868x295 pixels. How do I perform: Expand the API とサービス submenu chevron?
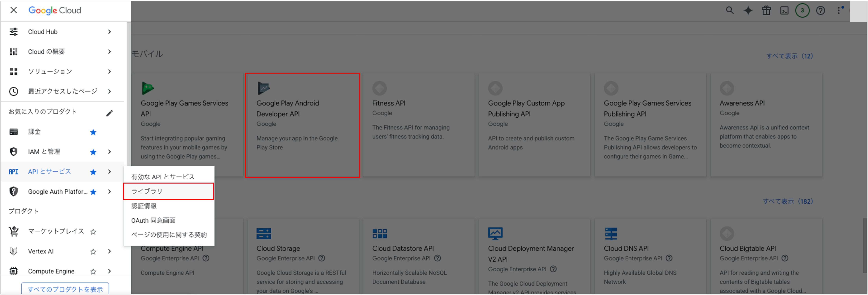pyautogui.click(x=109, y=172)
